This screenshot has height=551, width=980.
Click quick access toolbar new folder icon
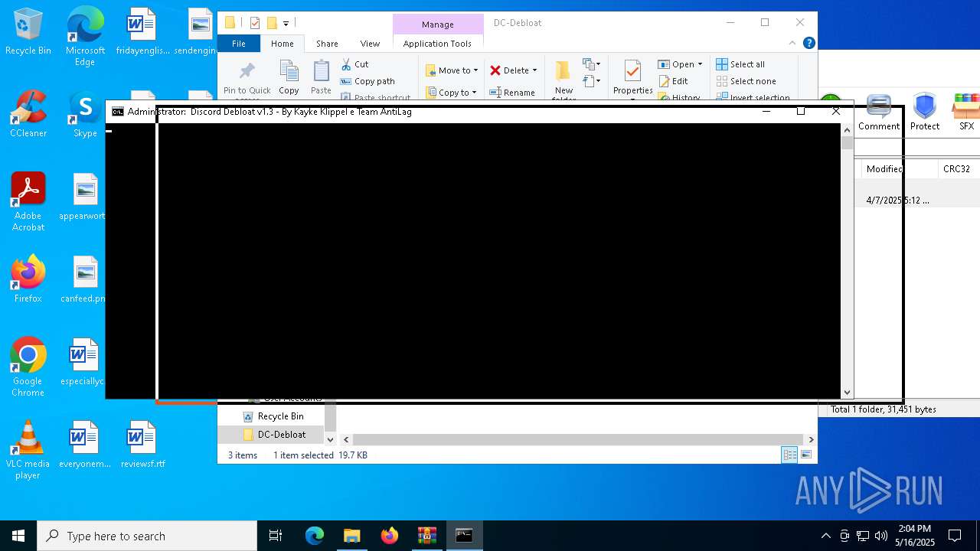click(x=271, y=23)
